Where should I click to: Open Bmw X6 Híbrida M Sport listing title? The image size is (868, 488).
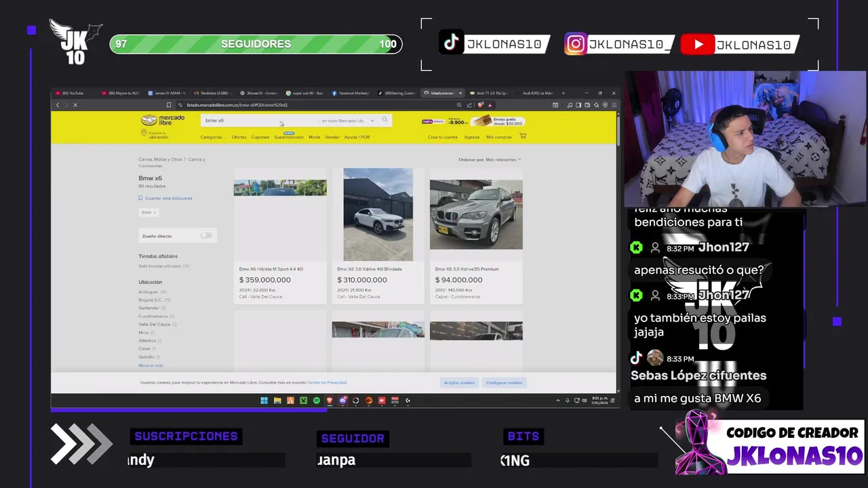(x=271, y=269)
